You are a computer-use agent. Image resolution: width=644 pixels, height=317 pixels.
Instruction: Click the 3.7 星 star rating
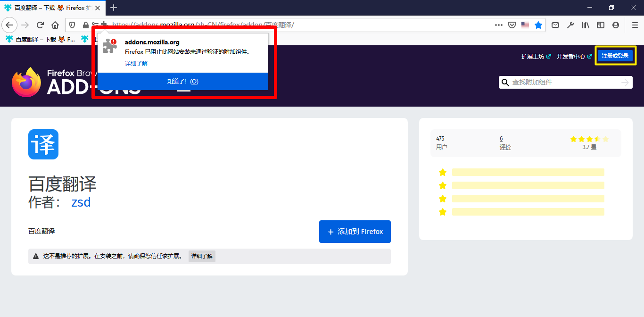[x=589, y=143]
